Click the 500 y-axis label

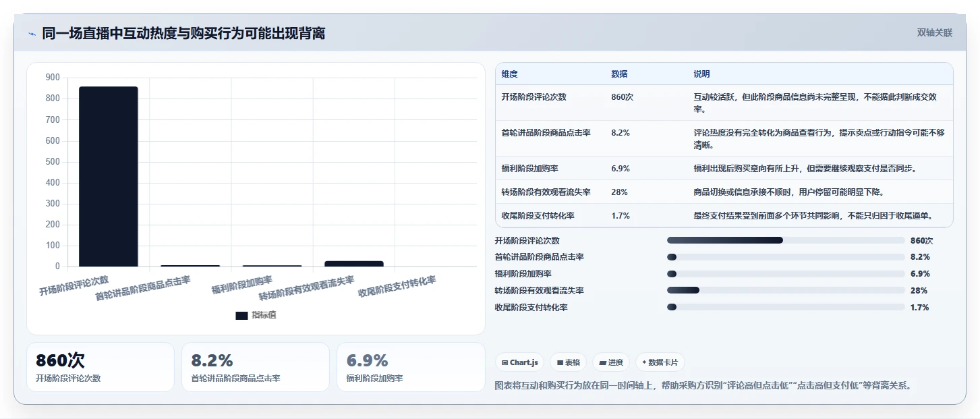tap(53, 162)
